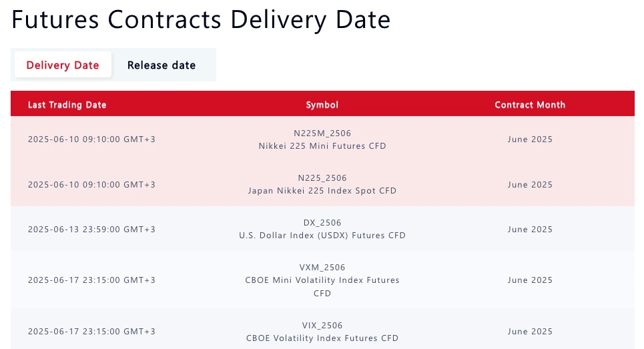Click the Contract Month column header
Viewport: 644px width, 349px height.
tap(530, 105)
